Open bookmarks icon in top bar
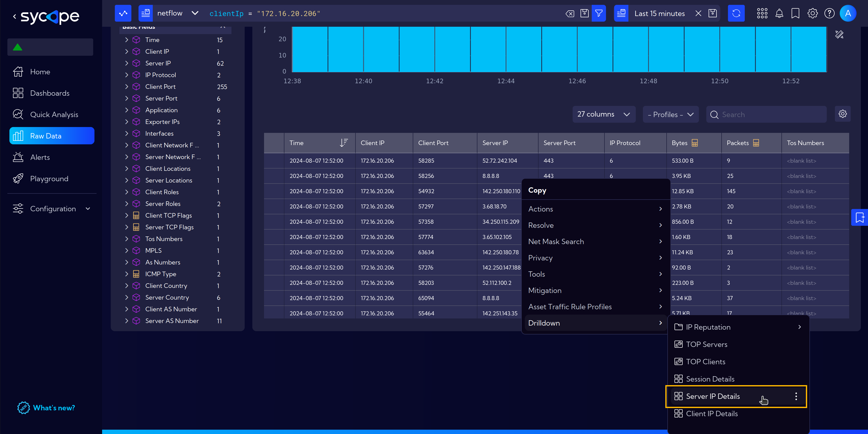This screenshot has height=434, width=868. point(795,13)
